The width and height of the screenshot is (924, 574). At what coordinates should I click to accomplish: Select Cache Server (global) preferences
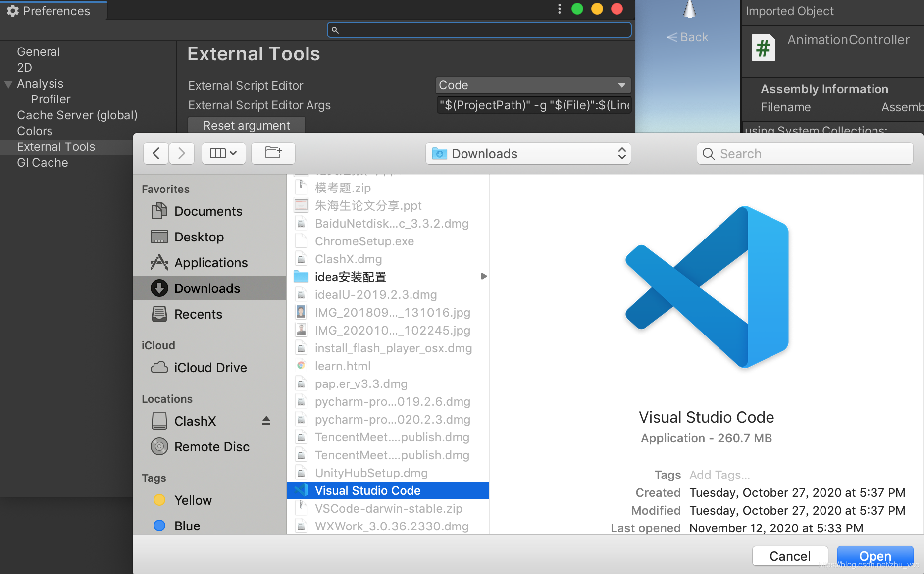(77, 115)
